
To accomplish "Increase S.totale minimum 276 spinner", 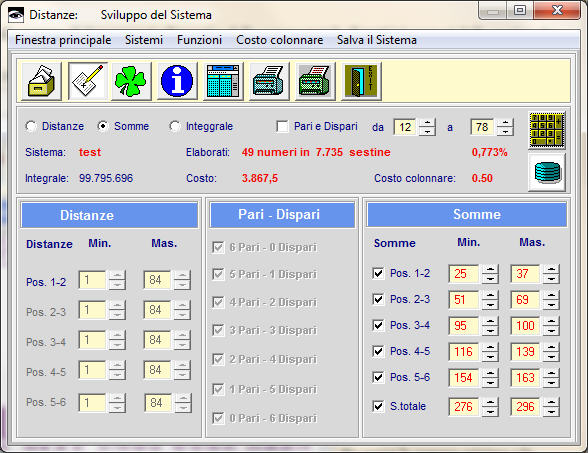I will (x=490, y=403).
